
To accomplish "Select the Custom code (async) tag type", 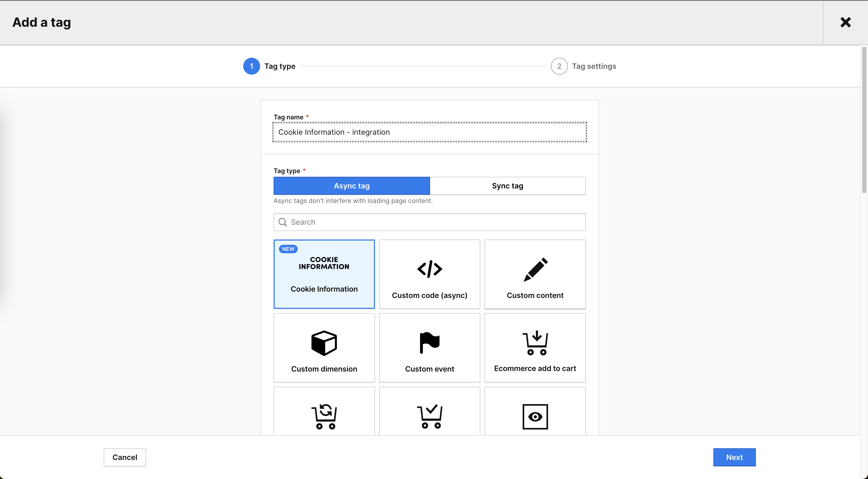I will click(429, 274).
